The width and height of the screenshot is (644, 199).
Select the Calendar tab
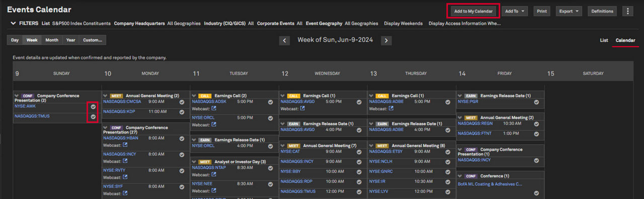[625, 40]
